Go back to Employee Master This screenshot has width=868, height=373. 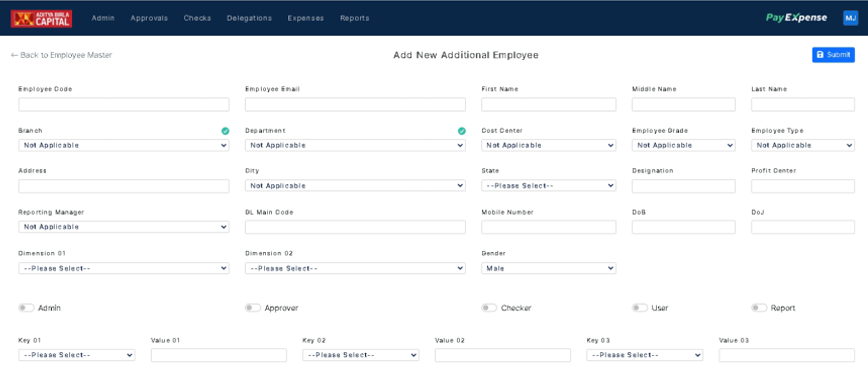pyautogui.click(x=61, y=55)
